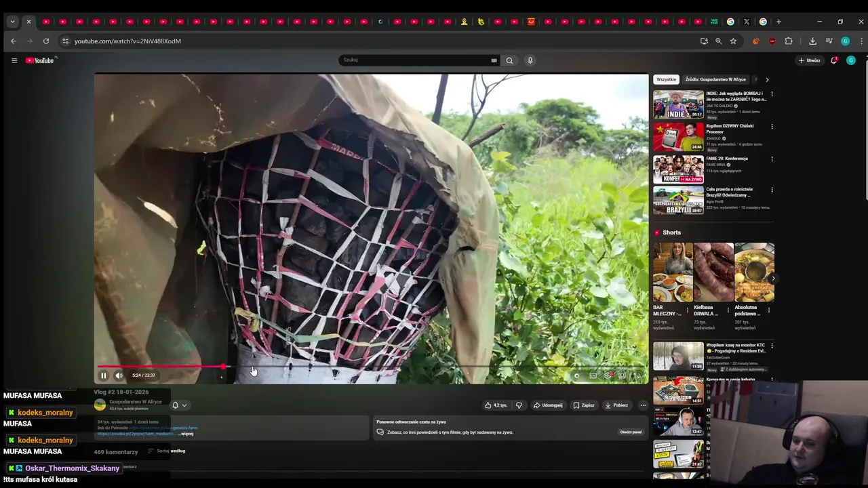This screenshot has width=868, height=488.
Task: Open options for Brazylii rolnictwo video
Action: click(772, 190)
